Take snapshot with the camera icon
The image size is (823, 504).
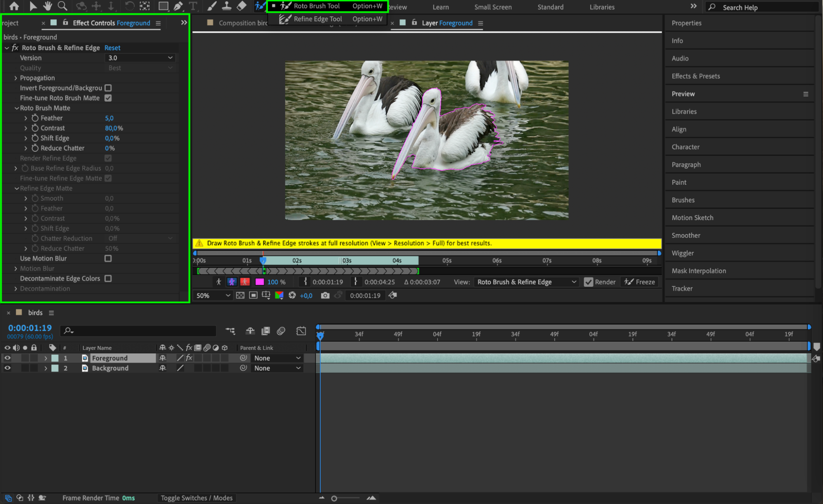click(325, 295)
